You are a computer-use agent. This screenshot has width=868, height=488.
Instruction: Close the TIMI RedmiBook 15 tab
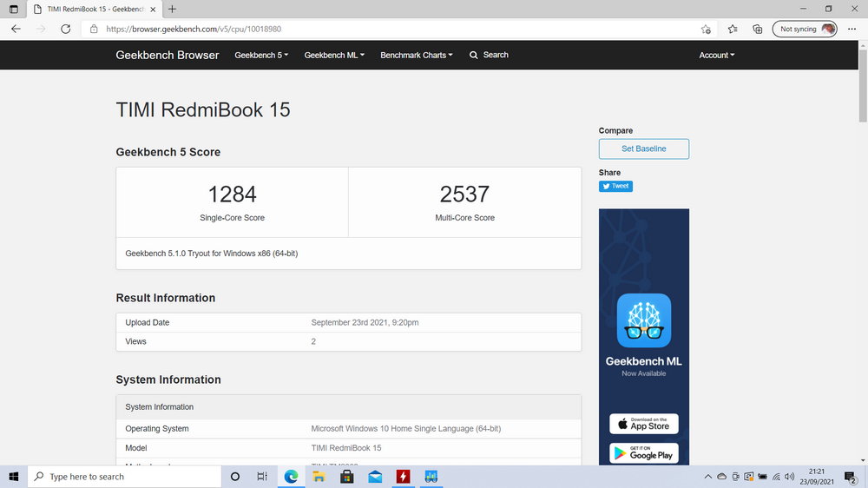[x=153, y=9]
